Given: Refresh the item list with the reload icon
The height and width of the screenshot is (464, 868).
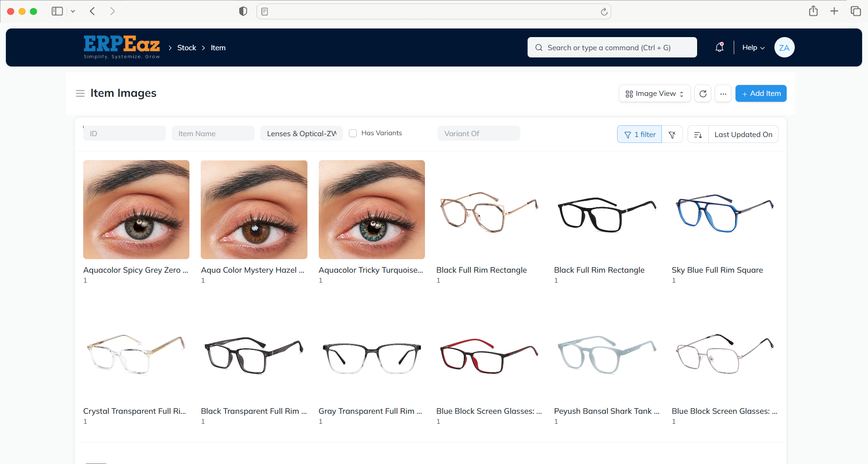Looking at the screenshot, I should point(703,94).
